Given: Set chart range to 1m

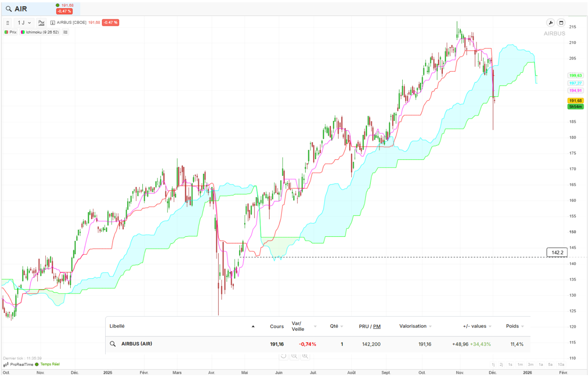Looking at the screenshot, I should coord(520,364).
